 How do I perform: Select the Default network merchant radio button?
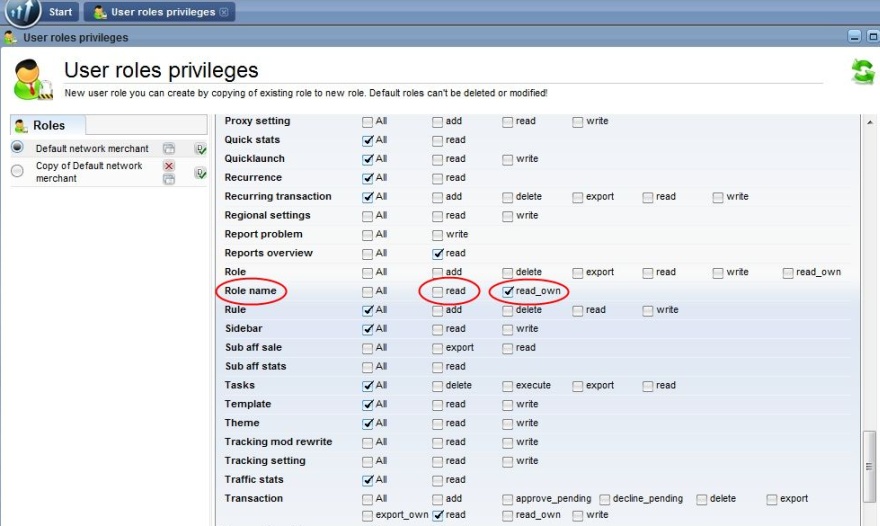coord(17,147)
